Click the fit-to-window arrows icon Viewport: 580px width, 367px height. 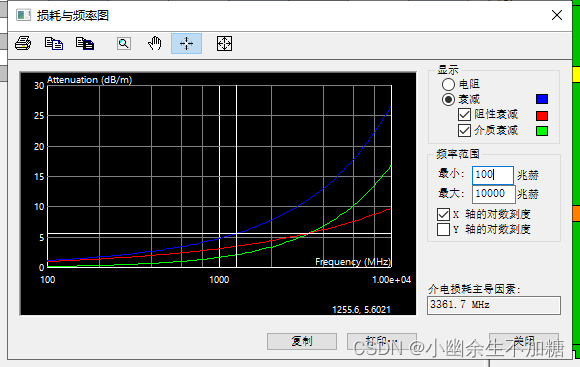click(224, 43)
